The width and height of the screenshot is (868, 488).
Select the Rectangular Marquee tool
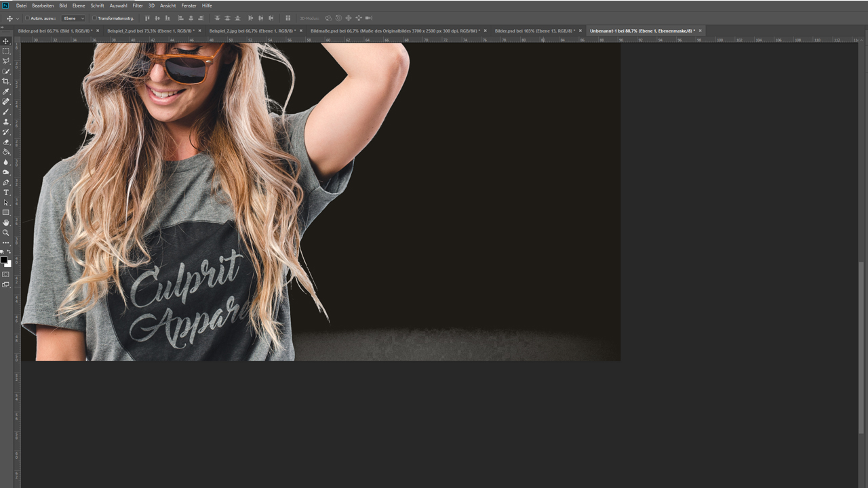(x=6, y=51)
